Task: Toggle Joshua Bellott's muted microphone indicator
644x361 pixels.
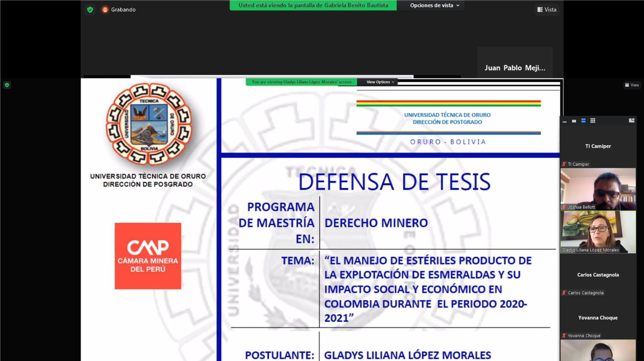Action: coord(563,207)
